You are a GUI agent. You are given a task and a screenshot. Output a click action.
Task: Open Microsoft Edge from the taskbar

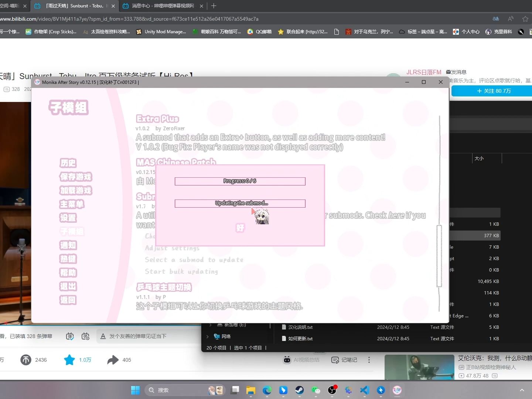click(x=267, y=390)
